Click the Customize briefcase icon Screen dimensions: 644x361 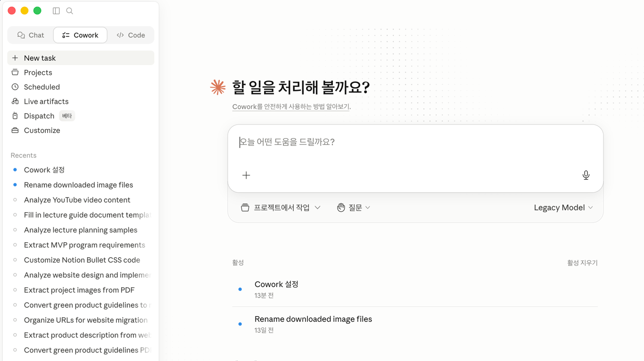(15, 131)
